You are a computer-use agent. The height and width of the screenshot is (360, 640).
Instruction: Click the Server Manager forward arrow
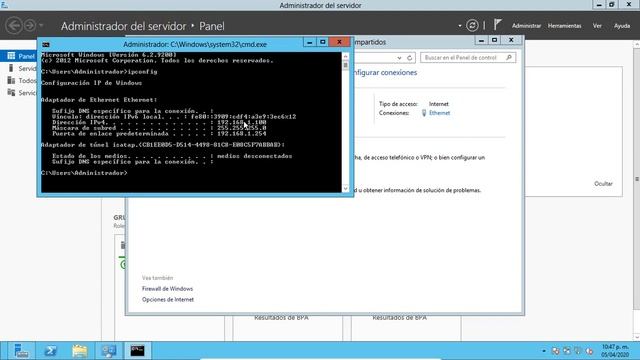point(30,26)
